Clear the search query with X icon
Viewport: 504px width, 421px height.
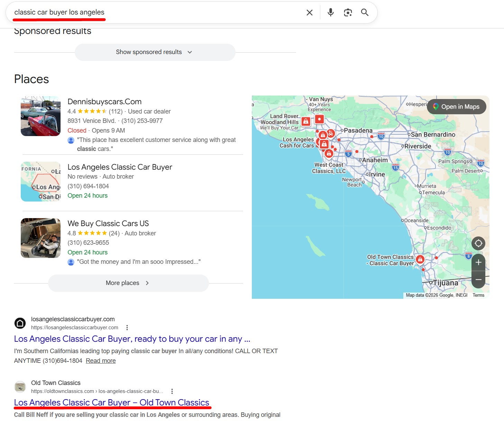(309, 12)
